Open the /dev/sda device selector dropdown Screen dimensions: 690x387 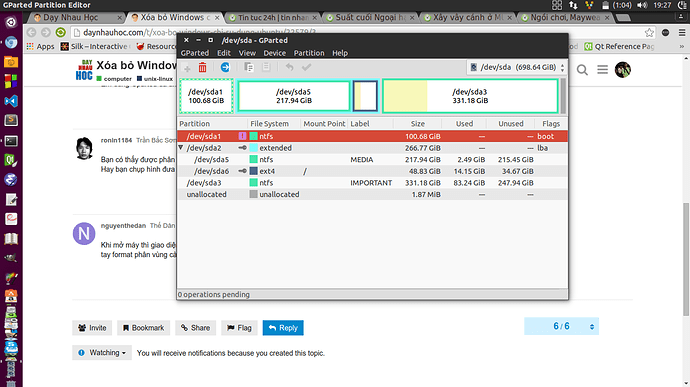pyautogui.click(x=517, y=67)
